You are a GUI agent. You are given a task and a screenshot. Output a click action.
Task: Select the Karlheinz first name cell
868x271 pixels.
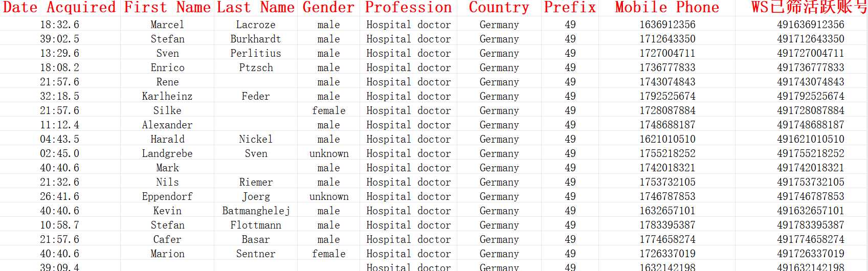pyautogui.click(x=167, y=96)
